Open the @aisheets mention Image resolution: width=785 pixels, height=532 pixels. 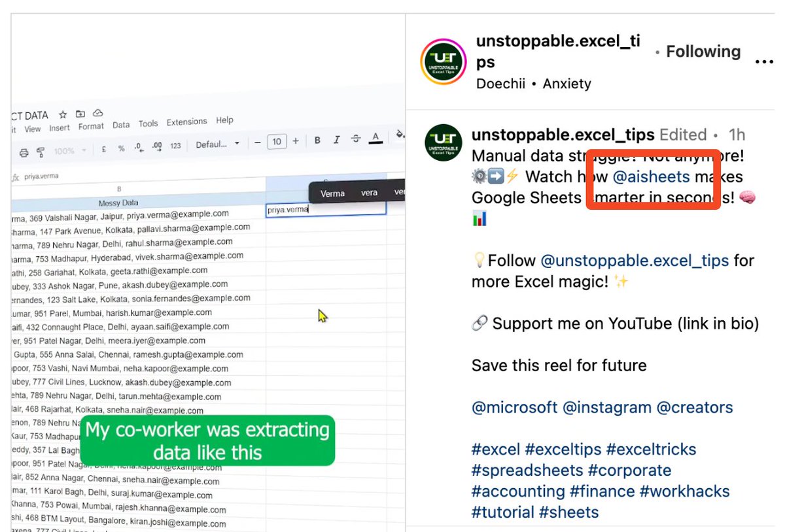[x=651, y=176]
